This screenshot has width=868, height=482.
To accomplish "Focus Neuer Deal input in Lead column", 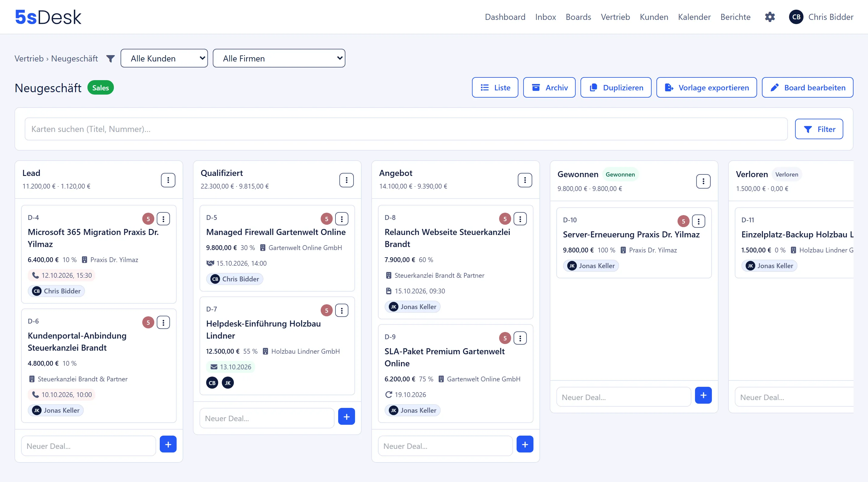I will point(89,446).
